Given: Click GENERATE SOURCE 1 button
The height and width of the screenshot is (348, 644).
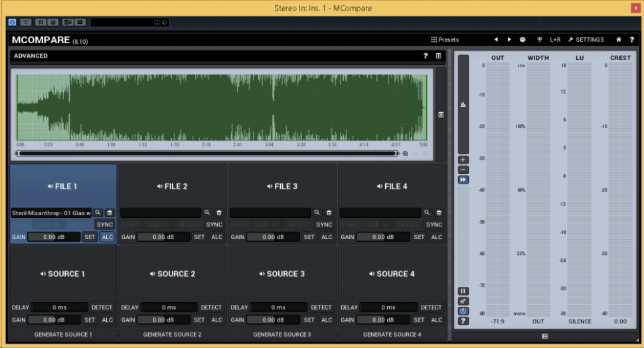Looking at the screenshot, I should click(x=63, y=335).
